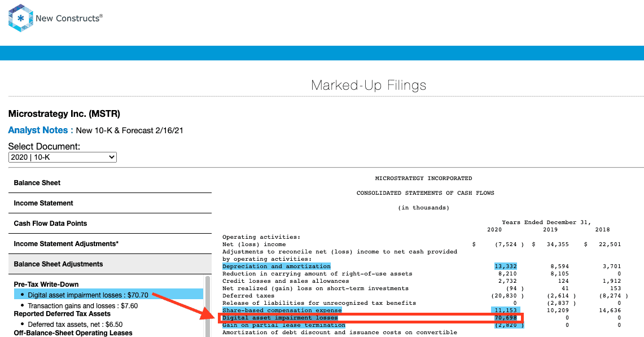Click the Operating activities: line
Viewport: 644px width, 337px height.
pyautogui.click(x=261, y=237)
